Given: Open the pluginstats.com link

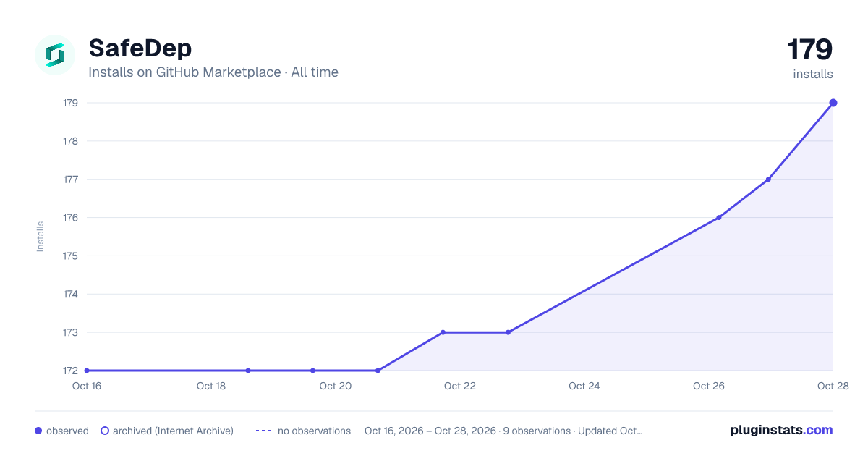Looking at the screenshot, I should 782,430.
